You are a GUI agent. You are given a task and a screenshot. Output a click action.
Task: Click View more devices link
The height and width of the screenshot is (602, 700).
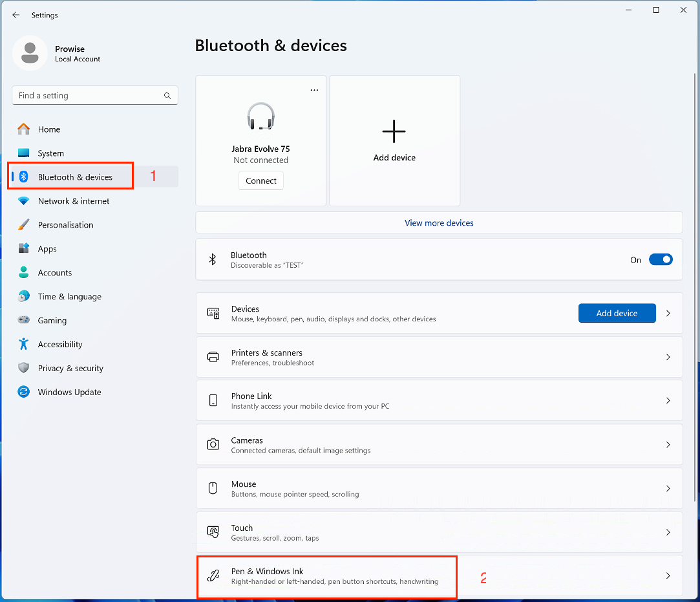(x=439, y=223)
